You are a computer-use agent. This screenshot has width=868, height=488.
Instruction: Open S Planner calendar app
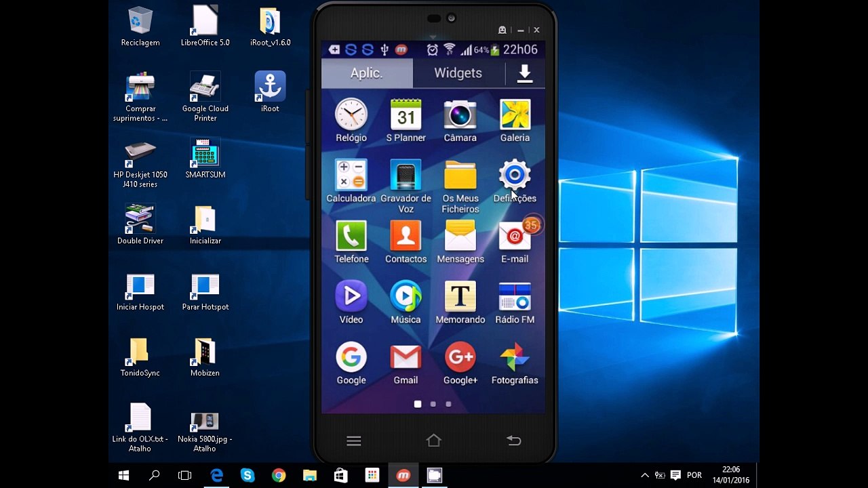click(x=406, y=121)
